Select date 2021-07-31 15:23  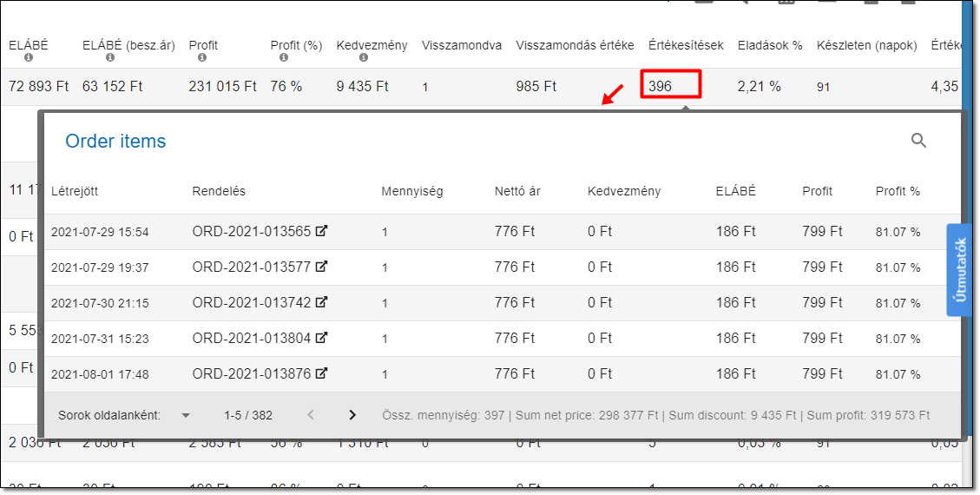(100, 339)
